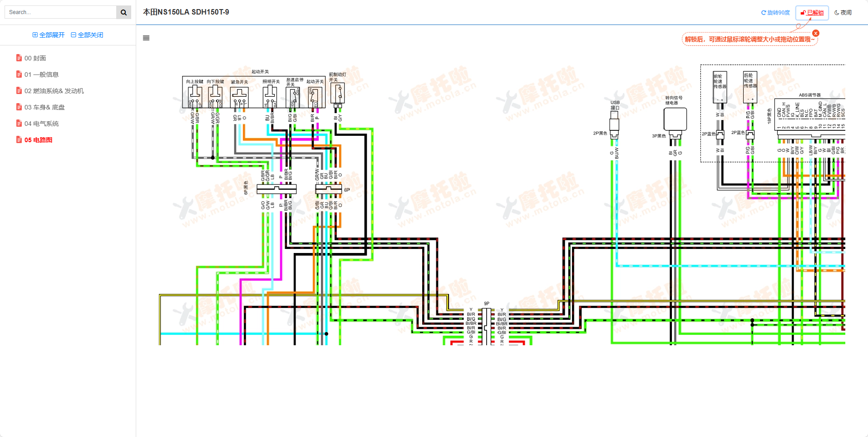Image resolution: width=868 pixels, height=437 pixels.
Task: Click the hamburger menu icon above diagram
Action: pos(146,38)
